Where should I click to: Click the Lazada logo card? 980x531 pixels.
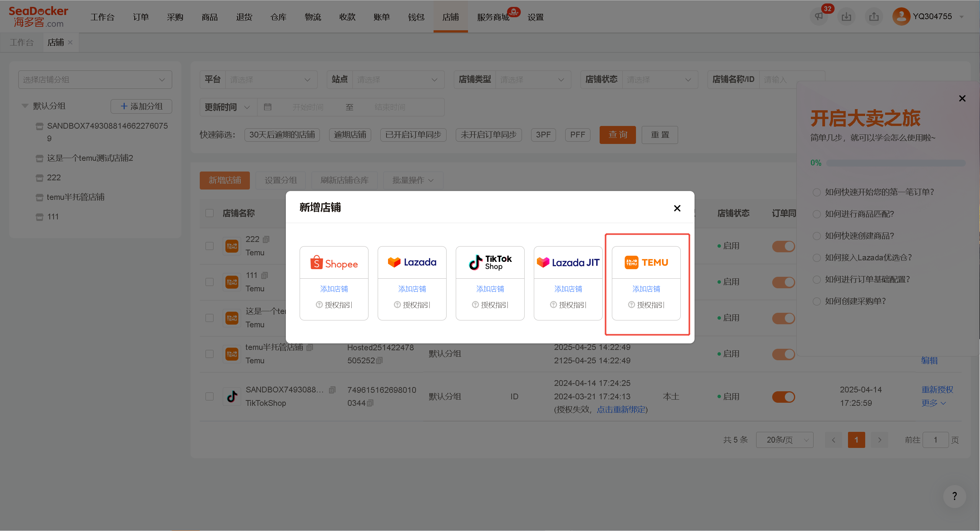click(412, 262)
